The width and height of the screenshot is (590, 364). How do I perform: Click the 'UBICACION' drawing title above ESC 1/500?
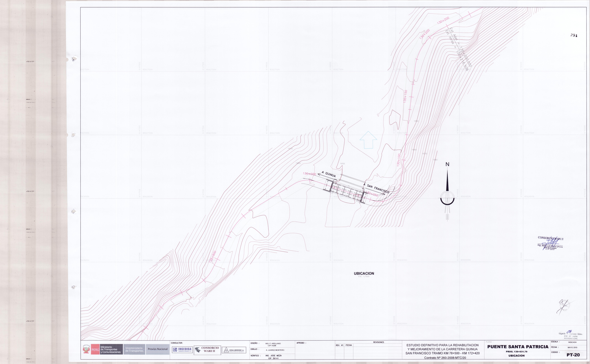pyautogui.click(x=364, y=273)
